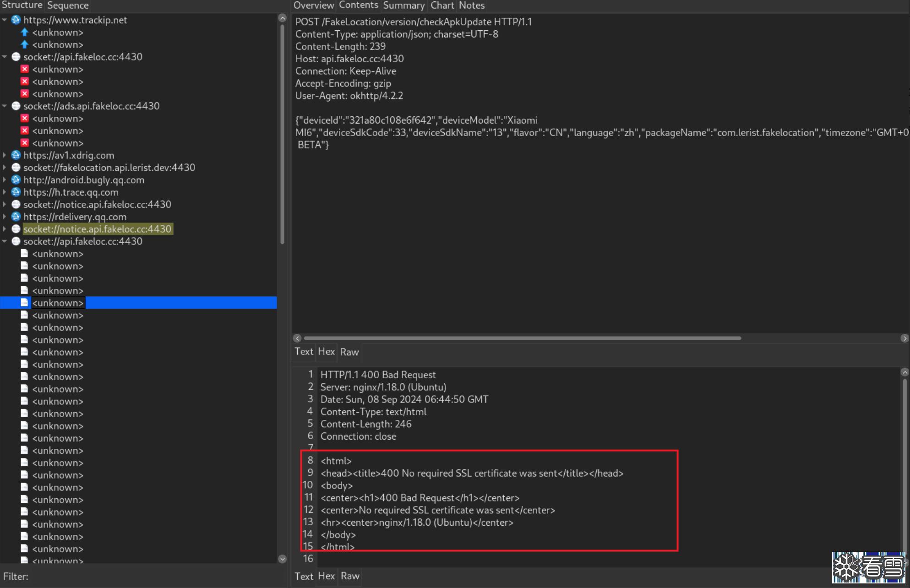
Task: Select request pane Text view tab
Action: tap(304, 352)
